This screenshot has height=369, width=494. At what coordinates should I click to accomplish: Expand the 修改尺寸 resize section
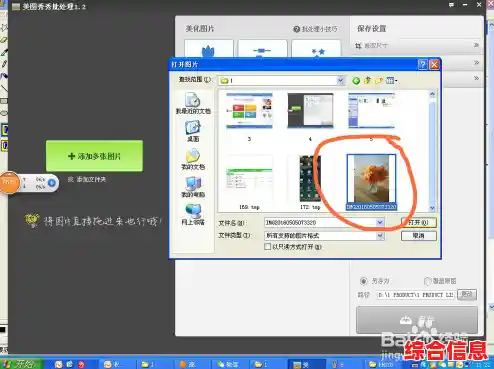click(x=417, y=45)
